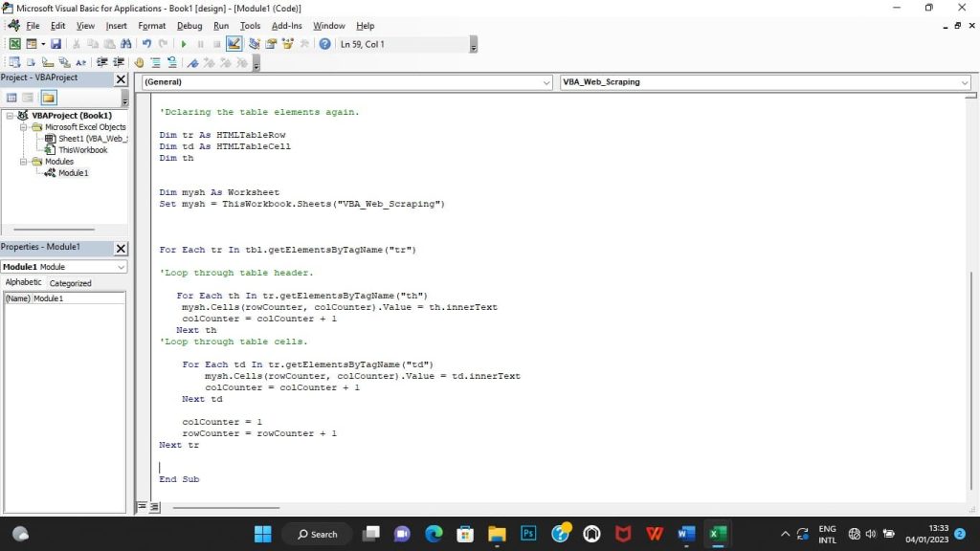Close the Properties - Module1 pane
Viewport: 980px width, 551px height.
[x=121, y=248]
